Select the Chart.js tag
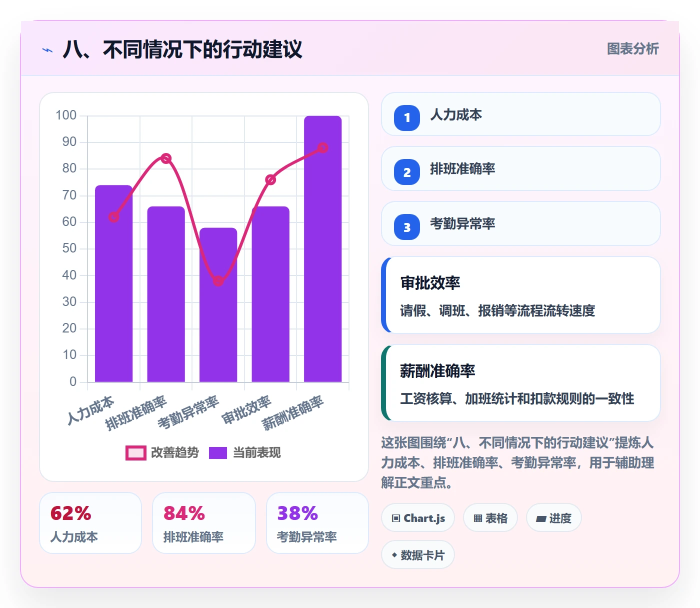 click(418, 518)
